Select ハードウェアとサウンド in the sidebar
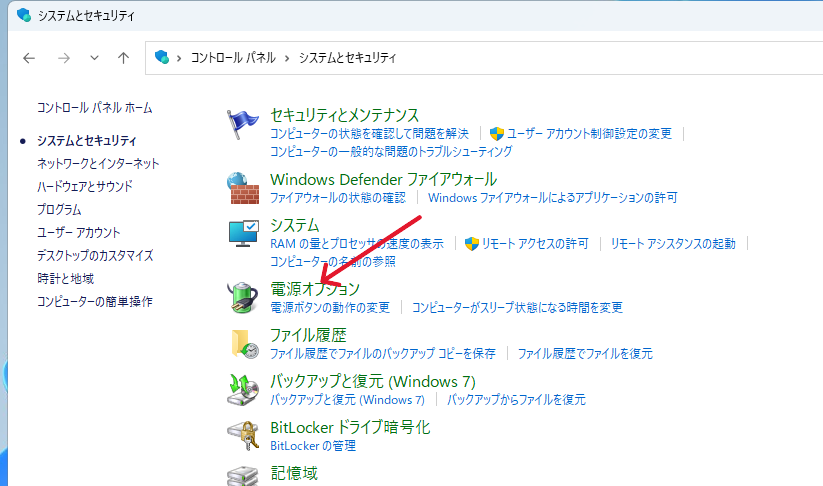This screenshot has height=486, width=823. [x=85, y=186]
